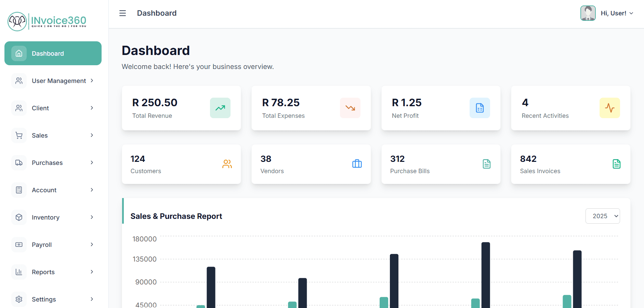This screenshot has height=308, width=644.
Task: Click the tallest dark chart bar
Action: point(486,275)
